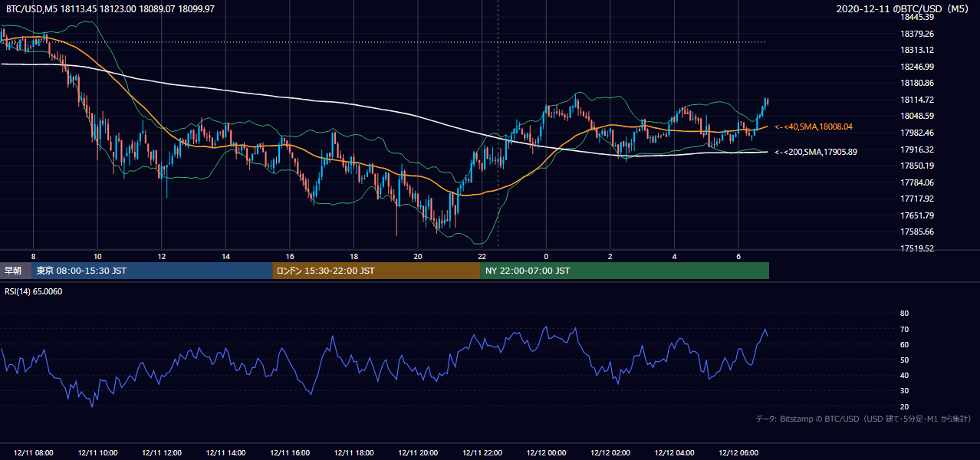
Task: Click the 12/11 14:00 time label
Action: 225,453
